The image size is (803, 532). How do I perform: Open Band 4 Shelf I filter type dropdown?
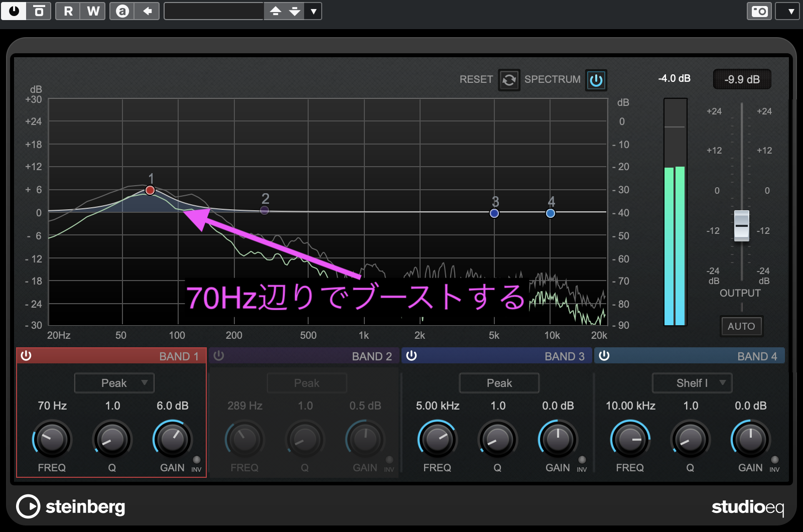click(x=692, y=383)
